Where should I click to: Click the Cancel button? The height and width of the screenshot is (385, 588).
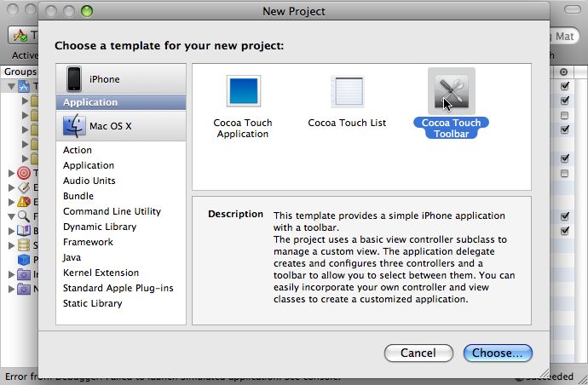[418, 353]
